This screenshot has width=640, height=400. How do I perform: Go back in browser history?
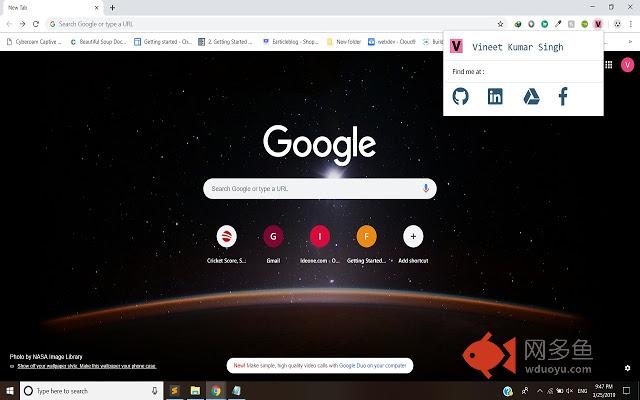point(9,24)
